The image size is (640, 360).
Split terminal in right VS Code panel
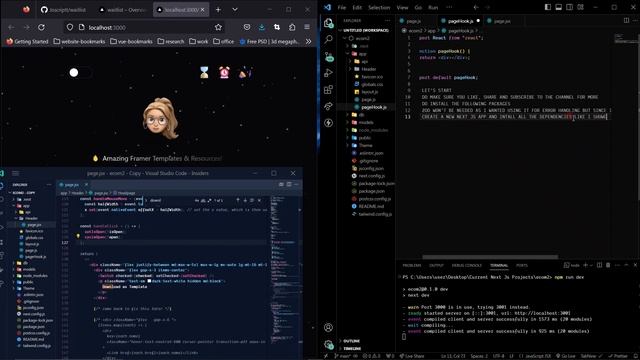pos(599,265)
